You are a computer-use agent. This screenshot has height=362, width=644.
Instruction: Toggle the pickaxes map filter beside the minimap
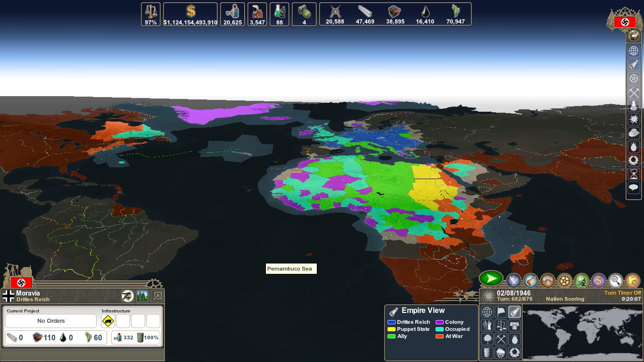[501, 339]
